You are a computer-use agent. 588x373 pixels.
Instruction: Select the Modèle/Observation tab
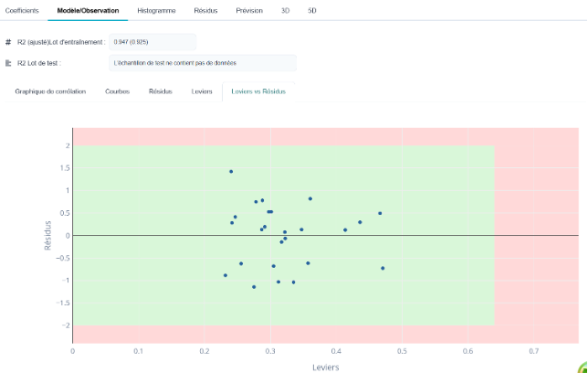pyautogui.click(x=88, y=11)
